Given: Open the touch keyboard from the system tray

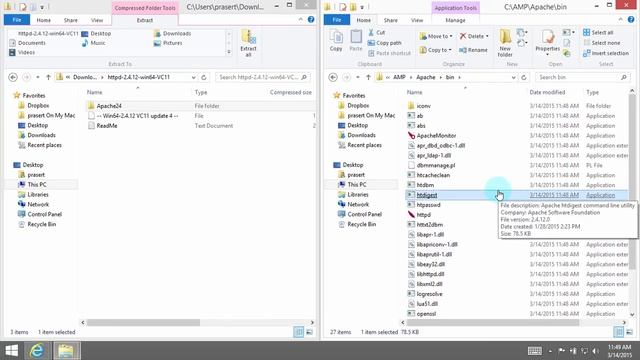Looking at the screenshot, I should pyautogui.click(x=535, y=351).
